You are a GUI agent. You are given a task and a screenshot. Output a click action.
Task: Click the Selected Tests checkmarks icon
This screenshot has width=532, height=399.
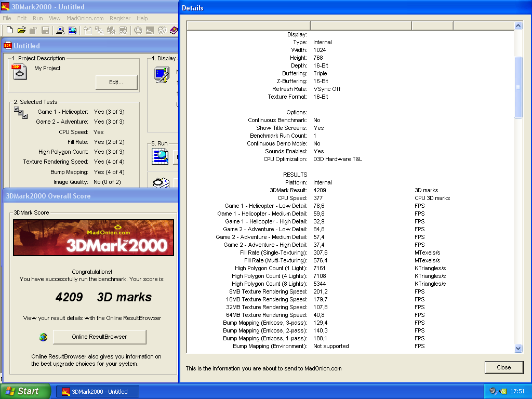point(21,113)
